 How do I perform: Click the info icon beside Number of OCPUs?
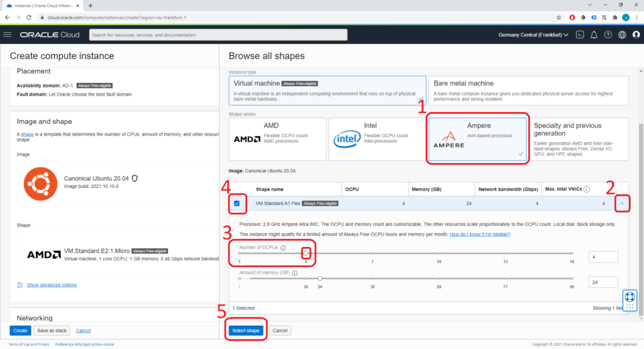point(283,248)
